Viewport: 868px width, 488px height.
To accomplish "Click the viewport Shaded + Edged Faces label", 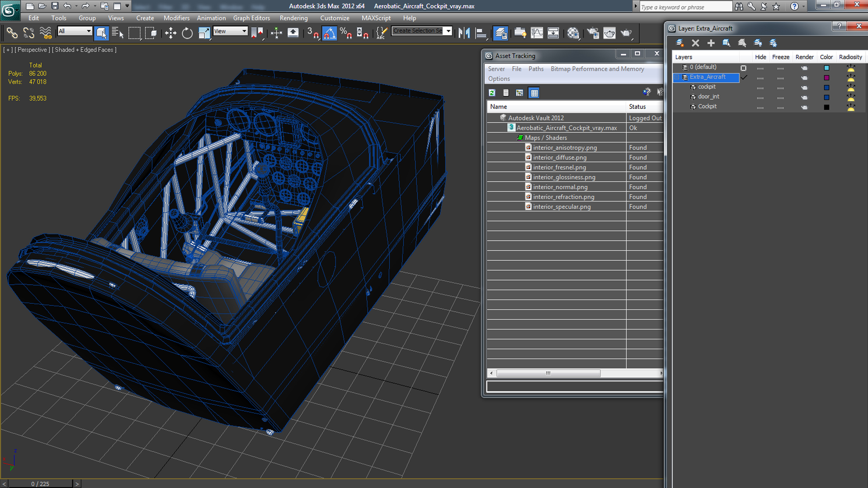I will click(84, 50).
